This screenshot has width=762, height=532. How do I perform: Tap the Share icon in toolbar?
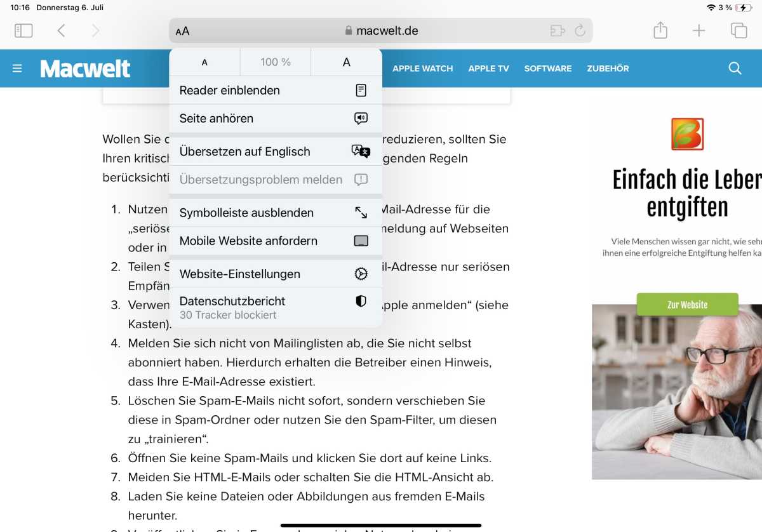pyautogui.click(x=660, y=30)
